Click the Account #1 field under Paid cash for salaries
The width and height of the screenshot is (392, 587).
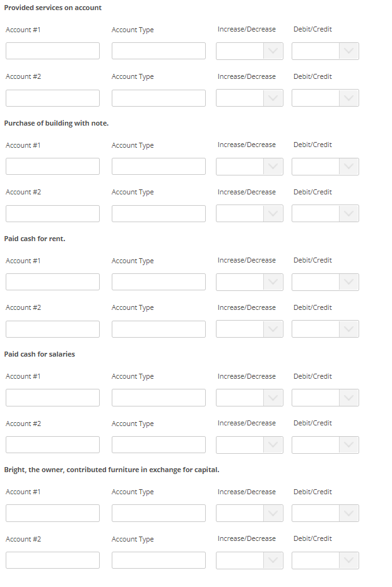[x=52, y=398]
